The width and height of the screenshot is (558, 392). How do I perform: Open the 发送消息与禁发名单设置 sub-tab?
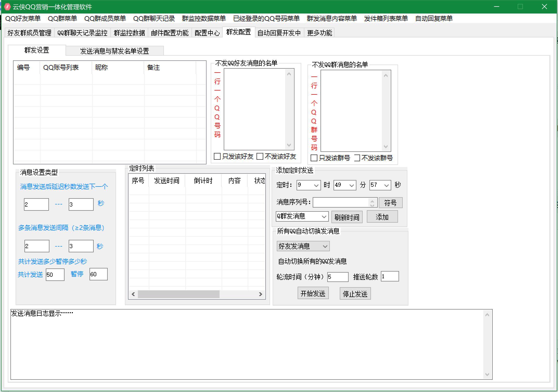pyautogui.click(x=115, y=51)
